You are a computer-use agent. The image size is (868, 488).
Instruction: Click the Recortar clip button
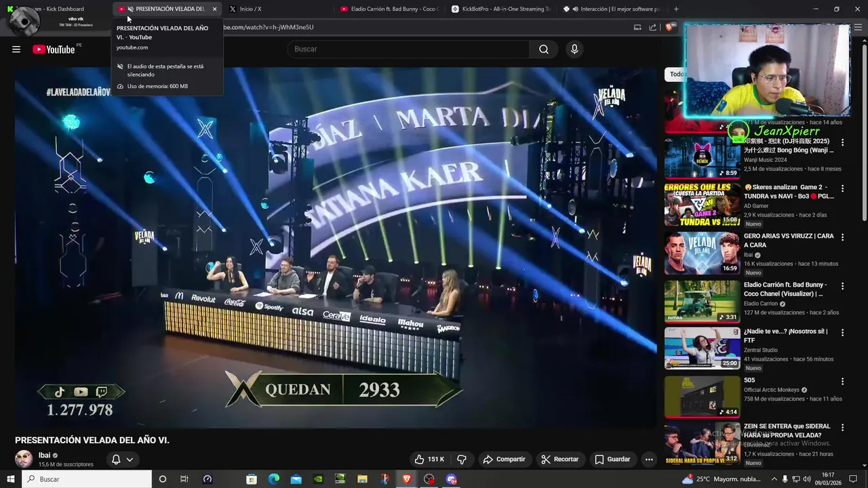(x=559, y=459)
